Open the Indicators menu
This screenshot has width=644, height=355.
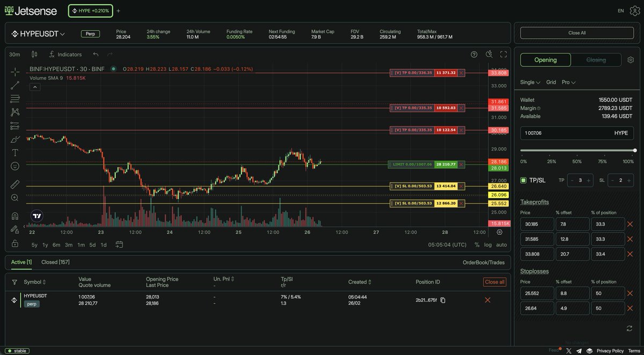coord(65,54)
